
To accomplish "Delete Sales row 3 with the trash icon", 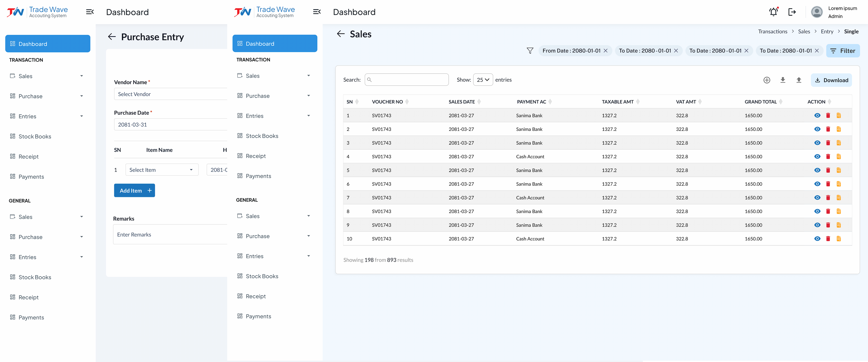I will point(828,143).
